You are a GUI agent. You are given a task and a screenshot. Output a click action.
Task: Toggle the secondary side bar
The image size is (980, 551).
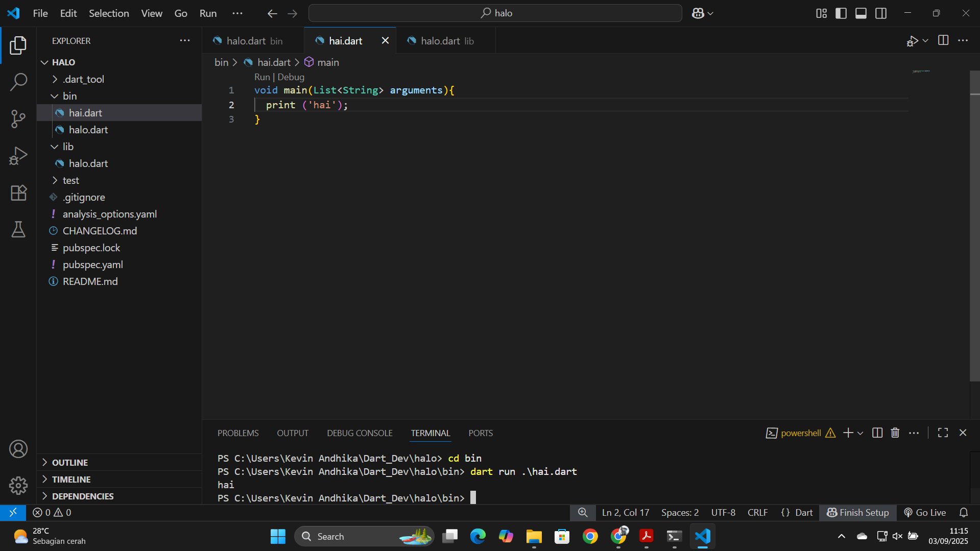[x=880, y=13]
